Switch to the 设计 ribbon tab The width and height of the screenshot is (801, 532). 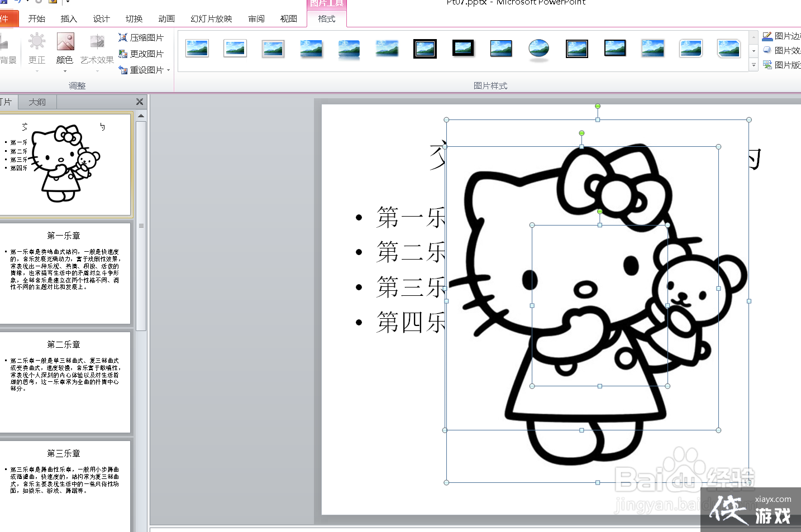tap(101, 18)
